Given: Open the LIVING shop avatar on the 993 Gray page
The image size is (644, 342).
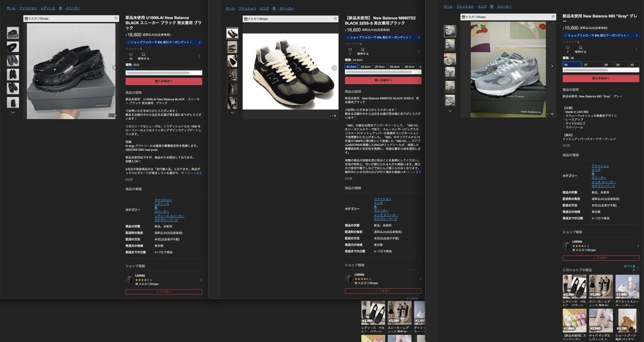Looking at the screenshot, I should (x=566, y=246).
